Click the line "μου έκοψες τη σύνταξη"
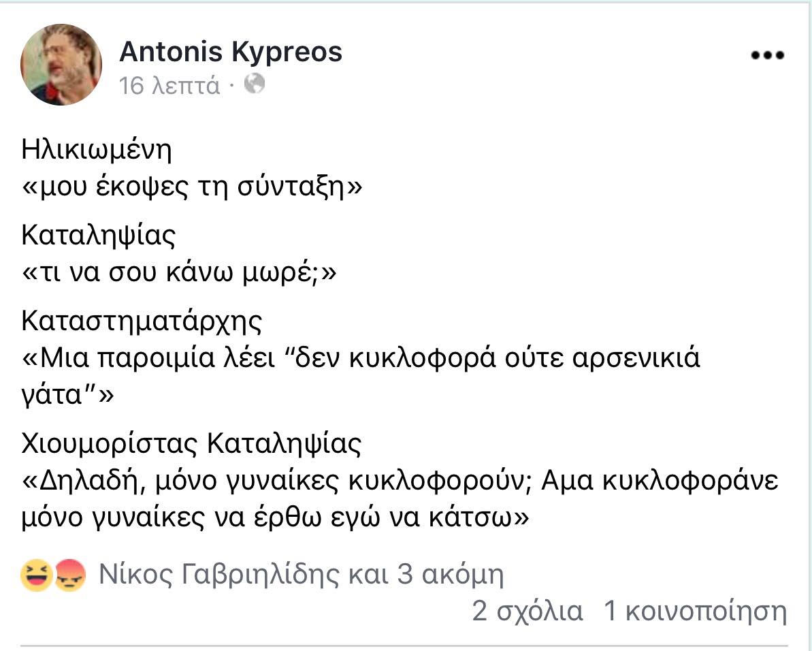This screenshot has height=651, width=812. tap(193, 186)
